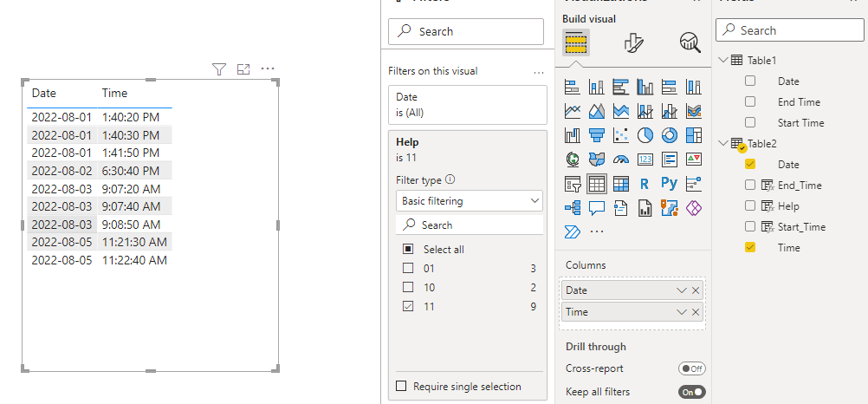
Task: Toggle Keep all filters switch off
Action: (x=692, y=392)
